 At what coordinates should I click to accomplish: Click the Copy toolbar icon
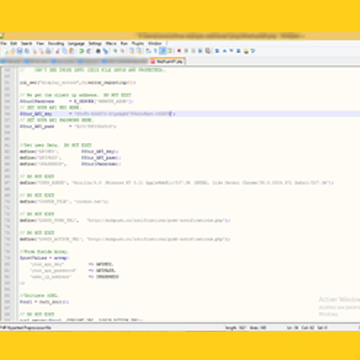64,51
